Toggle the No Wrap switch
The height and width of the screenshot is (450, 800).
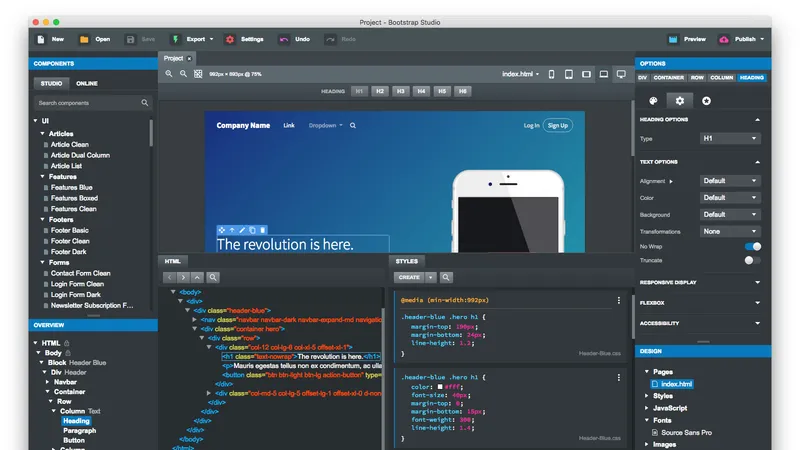pyautogui.click(x=753, y=246)
